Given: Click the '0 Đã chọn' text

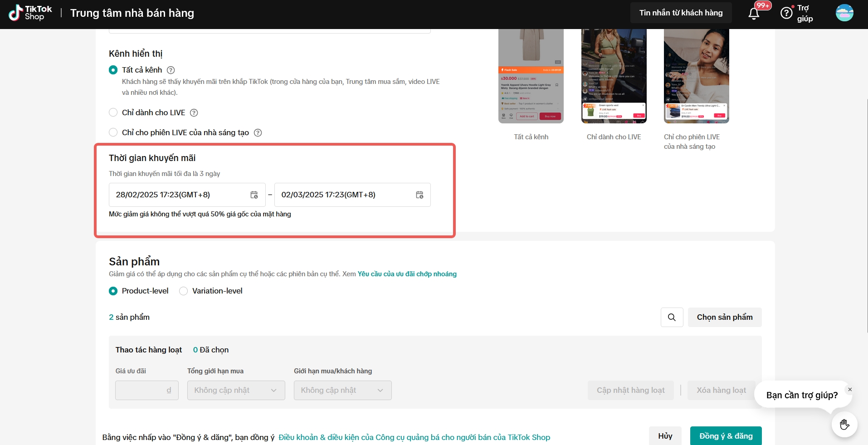Looking at the screenshot, I should [x=211, y=350].
